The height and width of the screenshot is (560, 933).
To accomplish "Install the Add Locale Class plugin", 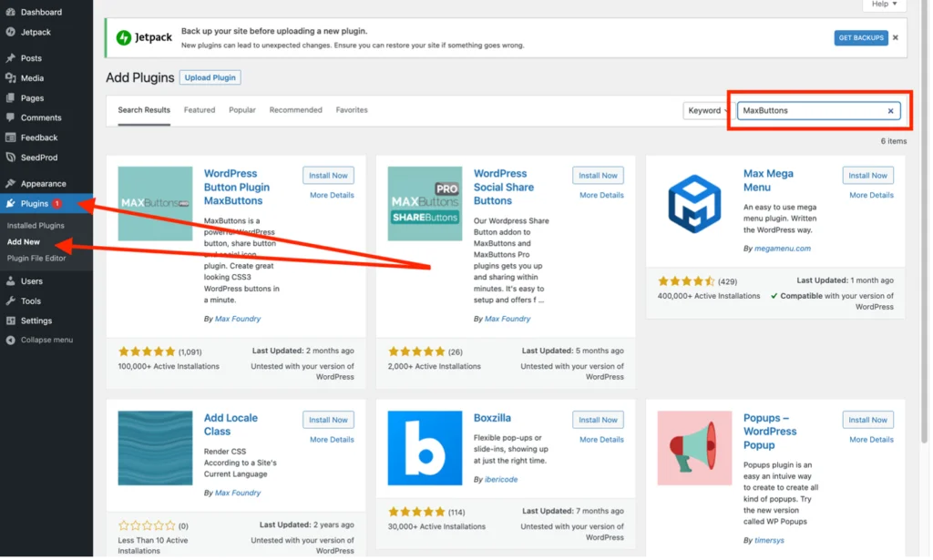I will click(x=329, y=421).
